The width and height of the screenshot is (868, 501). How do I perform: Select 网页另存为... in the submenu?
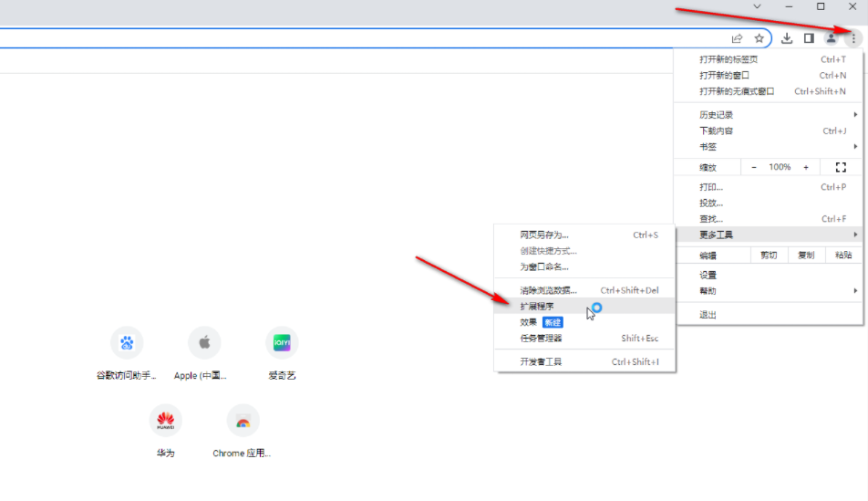click(584, 235)
